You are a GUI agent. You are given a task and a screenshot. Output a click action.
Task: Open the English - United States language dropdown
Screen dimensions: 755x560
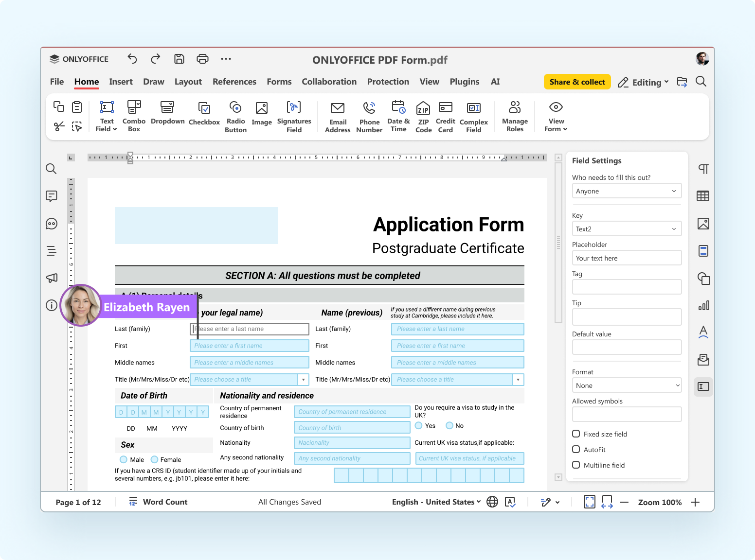436,502
